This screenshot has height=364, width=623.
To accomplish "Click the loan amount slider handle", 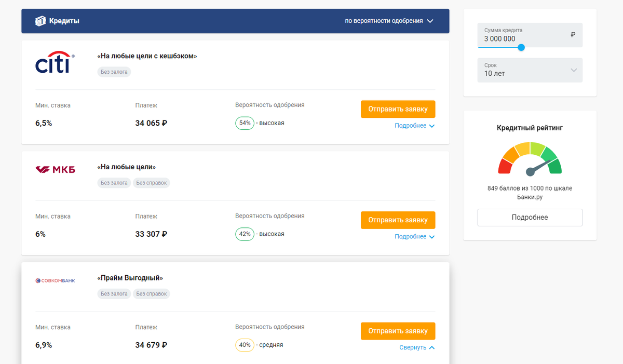I will (x=521, y=47).
